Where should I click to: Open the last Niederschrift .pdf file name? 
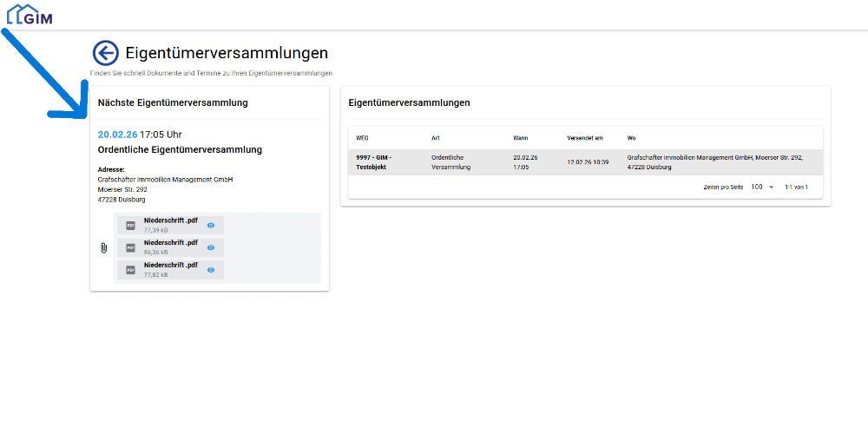pyautogui.click(x=171, y=265)
